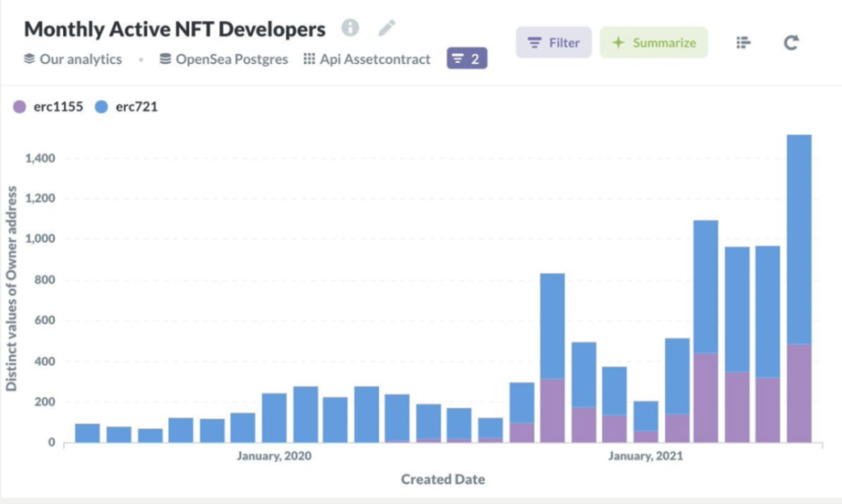The width and height of the screenshot is (842, 504).
Task: Open the Api Assetcontract table link
Action: 375,59
